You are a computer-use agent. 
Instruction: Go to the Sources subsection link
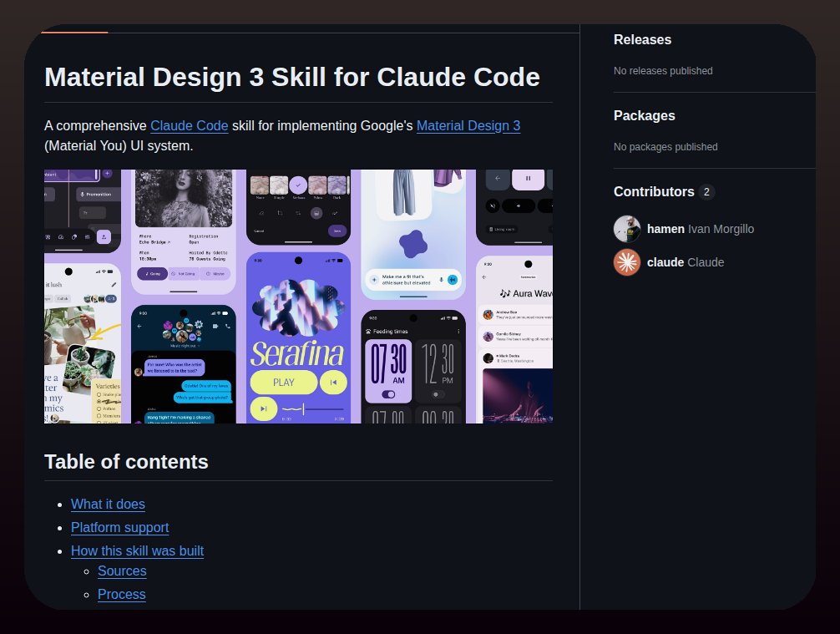click(122, 571)
